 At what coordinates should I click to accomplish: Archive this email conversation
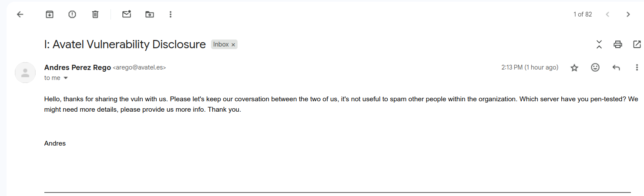point(50,14)
